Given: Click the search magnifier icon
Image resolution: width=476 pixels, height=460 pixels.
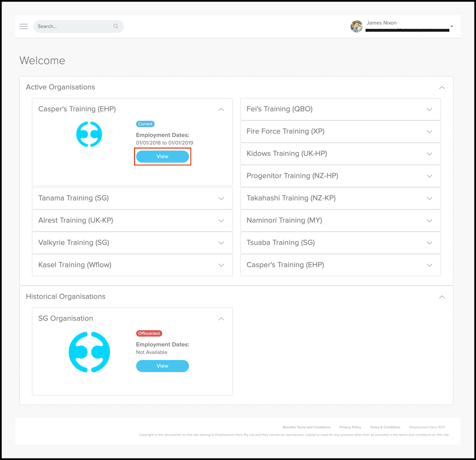Looking at the screenshot, I should [x=116, y=26].
